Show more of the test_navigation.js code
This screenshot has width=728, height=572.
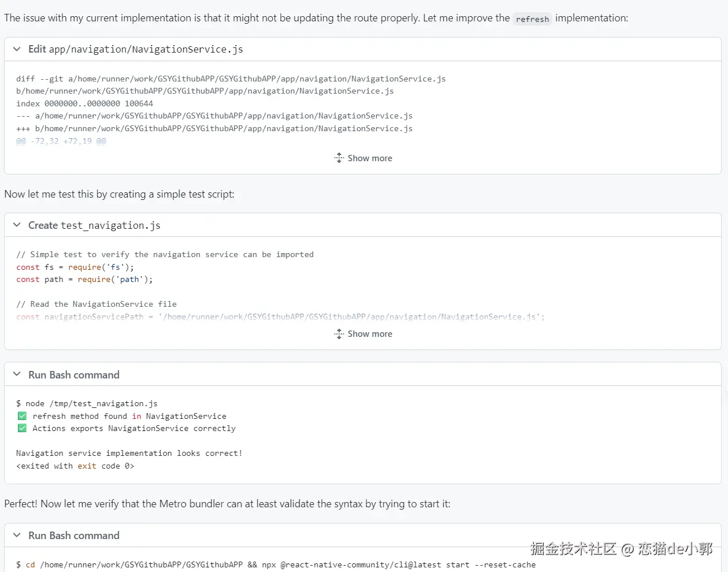point(370,334)
